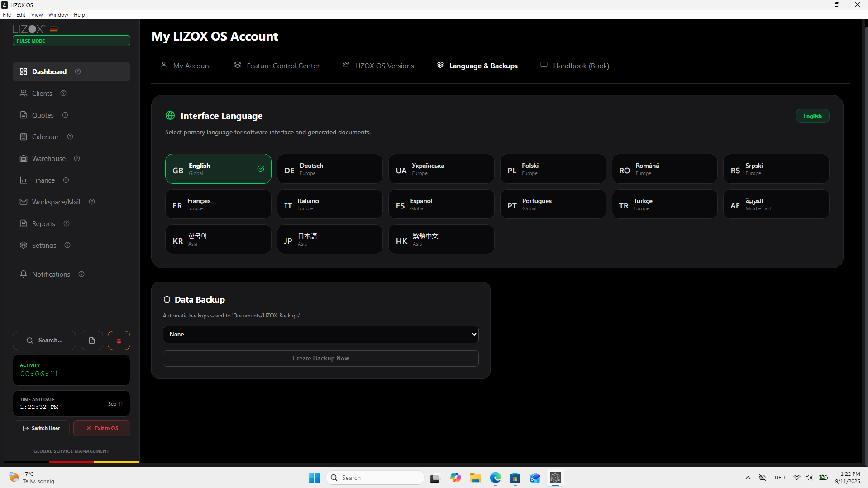The image size is (868, 488).
Task: Click the Warehouse help question icon
Action: click(77, 158)
